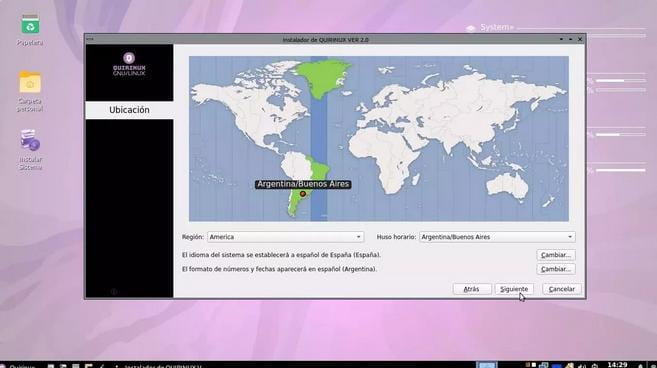Open the Papelera trash desktop icon
The width and height of the screenshot is (657, 368).
click(x=30, y=29)
